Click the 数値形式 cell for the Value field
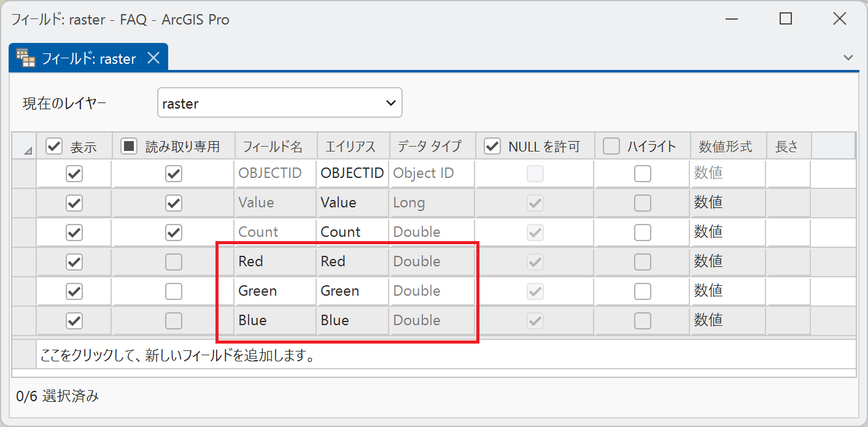 point(728,203)
